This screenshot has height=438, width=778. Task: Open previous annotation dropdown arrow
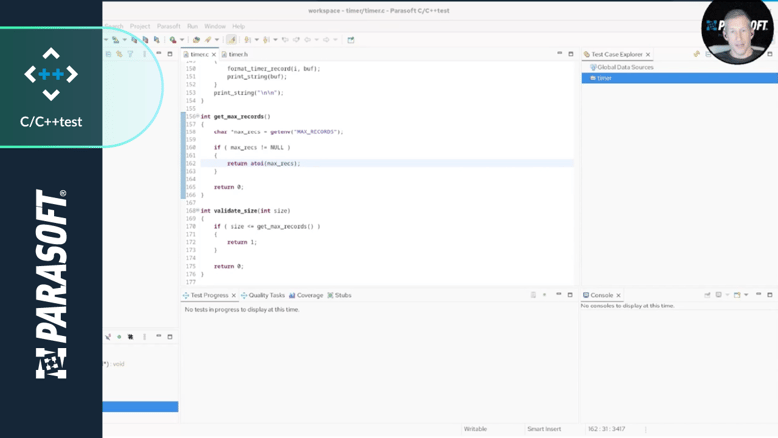pyautogui.click(x=275, y=40)
